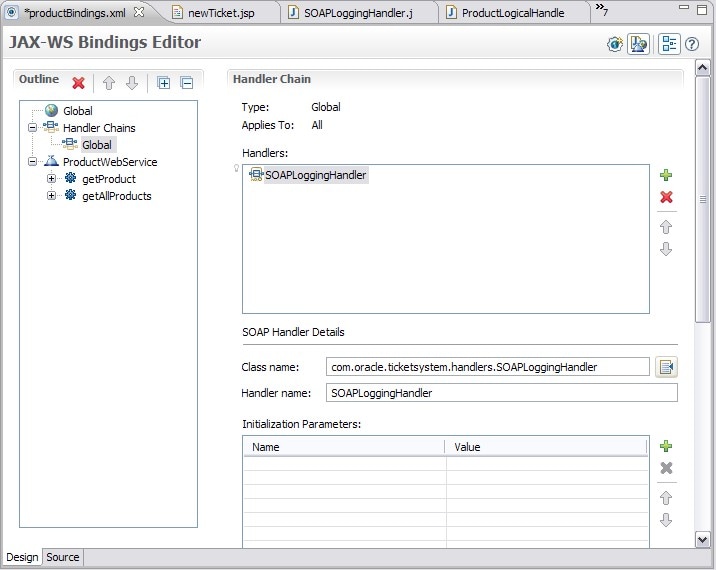The image size is (716, 570).
Task: Expand all outline nodes icon
Action: pyautogui.click(x=163, y=83)
